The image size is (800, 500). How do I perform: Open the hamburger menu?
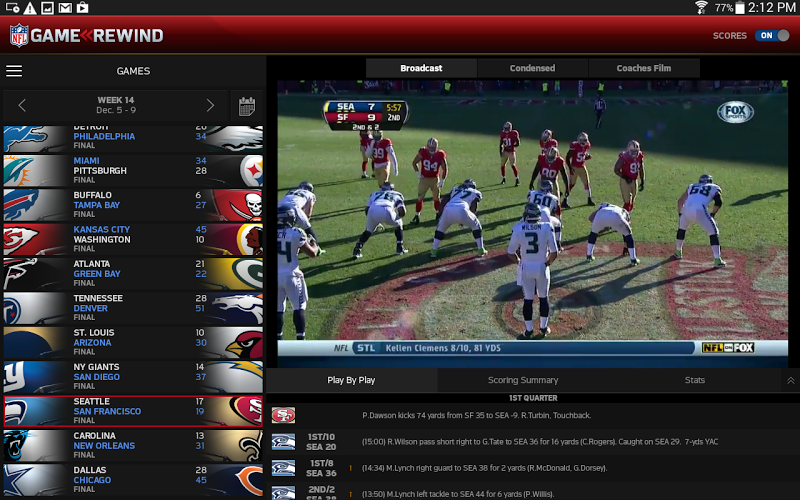click(x=14, y=71)
